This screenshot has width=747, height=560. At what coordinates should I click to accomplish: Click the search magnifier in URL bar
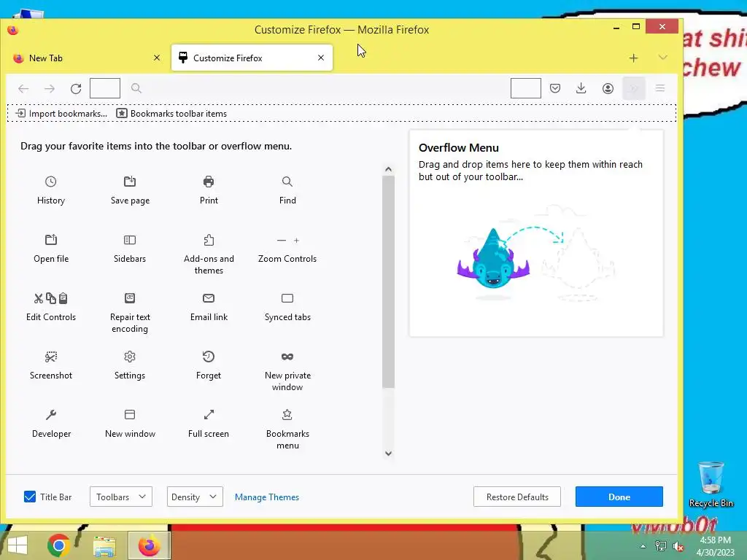pos(136,88)
